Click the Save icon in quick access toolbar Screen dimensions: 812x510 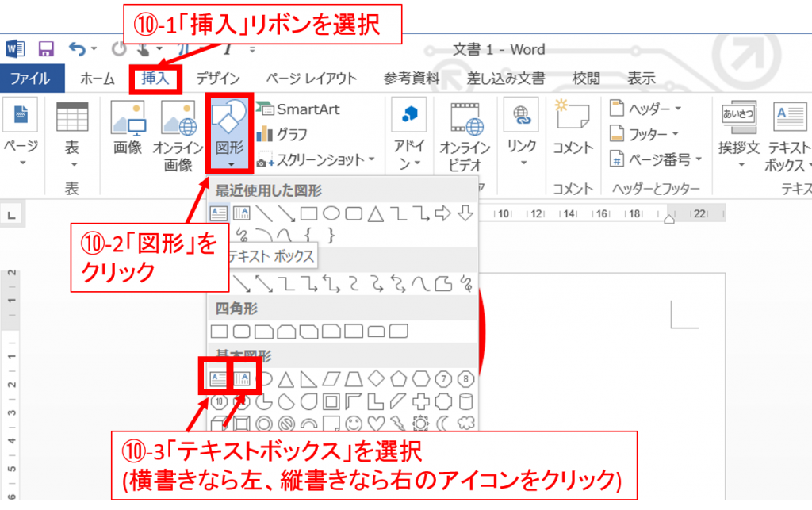pos(46,49)
